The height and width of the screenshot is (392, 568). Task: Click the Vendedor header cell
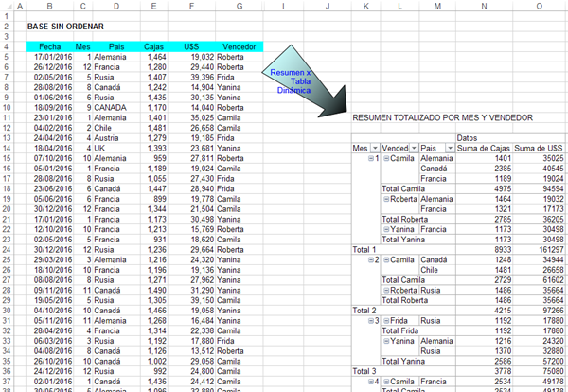tap(240, 46)
